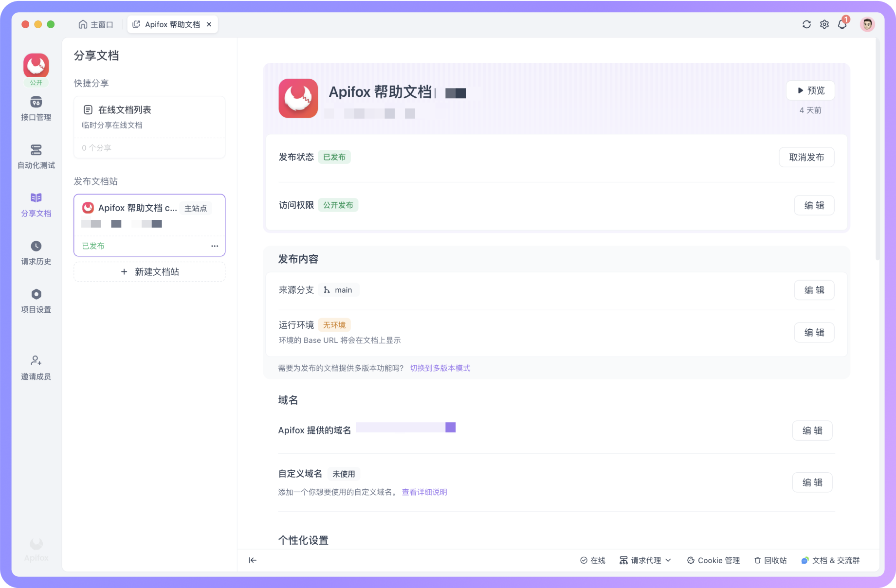The height and width of the screenshot is (588, 896).
Task: Edit 访问权限 setting
Action: click(x=814, y=205)
